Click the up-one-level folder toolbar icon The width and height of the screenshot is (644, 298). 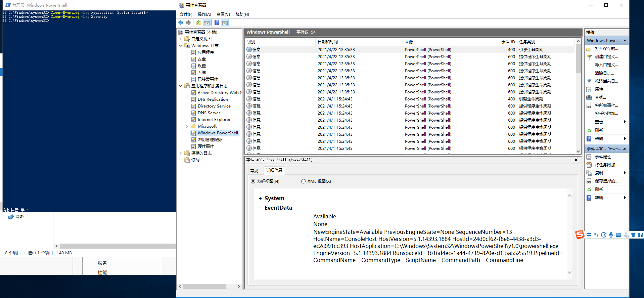[x=199, y=23]
